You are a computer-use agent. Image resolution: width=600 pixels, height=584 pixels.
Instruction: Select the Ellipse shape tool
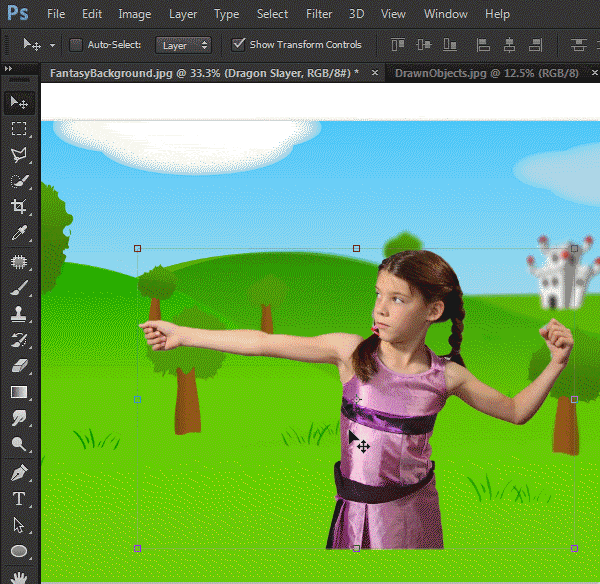tap(19, 551)
